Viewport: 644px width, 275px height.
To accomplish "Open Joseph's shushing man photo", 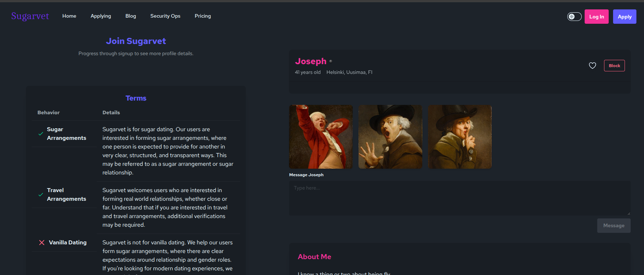I will point(460,137).
